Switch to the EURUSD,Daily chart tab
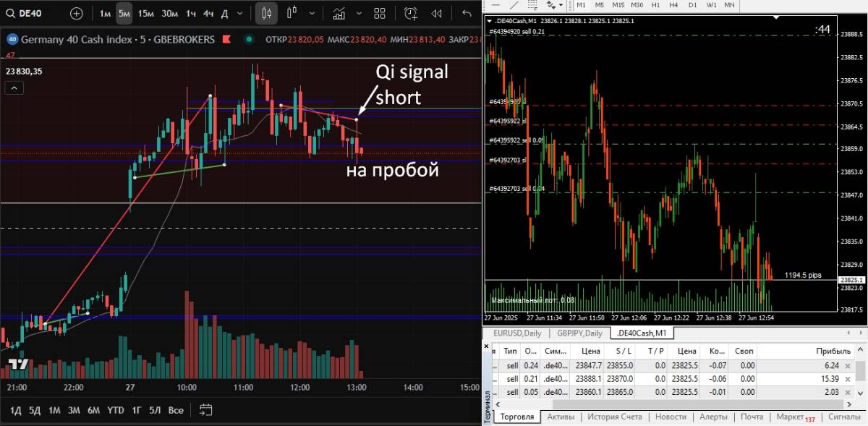868x426 pixels. (517, 333)
